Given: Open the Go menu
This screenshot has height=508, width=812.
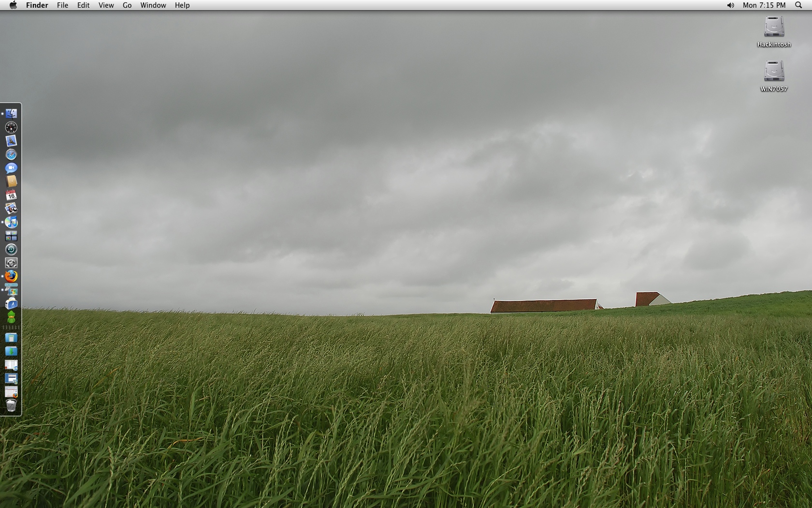Looking at the screenshot, I should point(127,5).
